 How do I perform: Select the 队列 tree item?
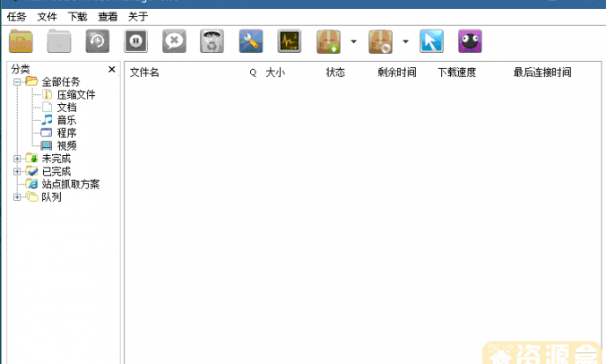51,197
